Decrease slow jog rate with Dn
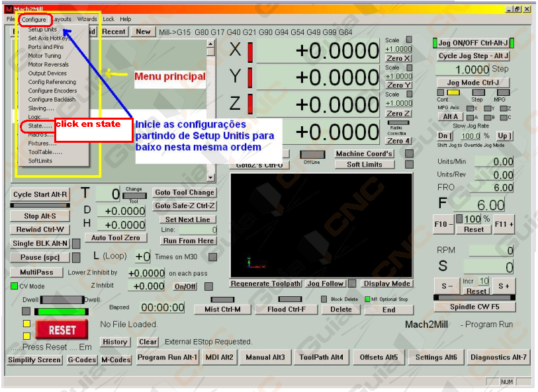 (445, 136)
